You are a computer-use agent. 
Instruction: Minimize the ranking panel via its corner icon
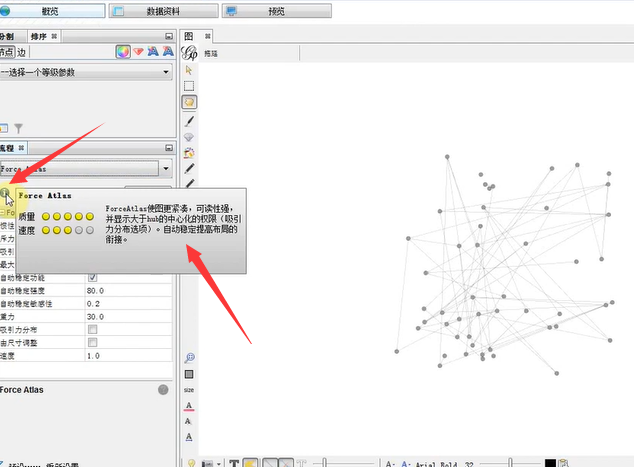(169, 36)
